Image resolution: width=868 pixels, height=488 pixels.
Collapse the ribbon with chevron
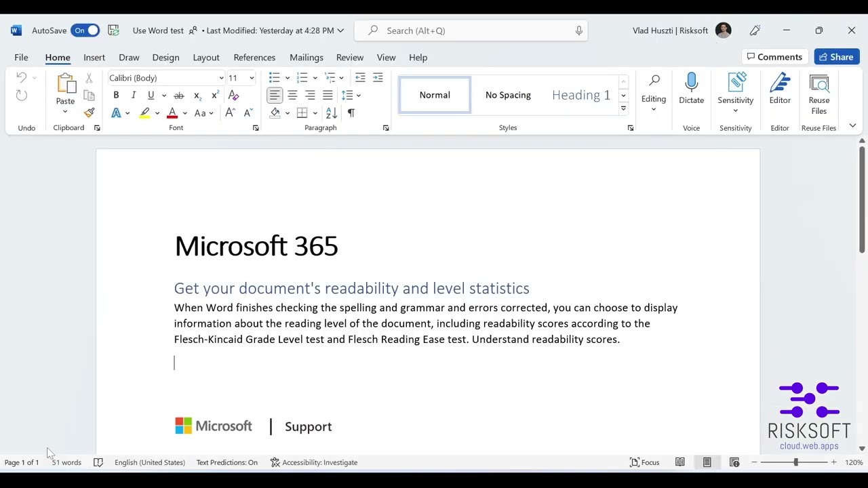(852, 125)
